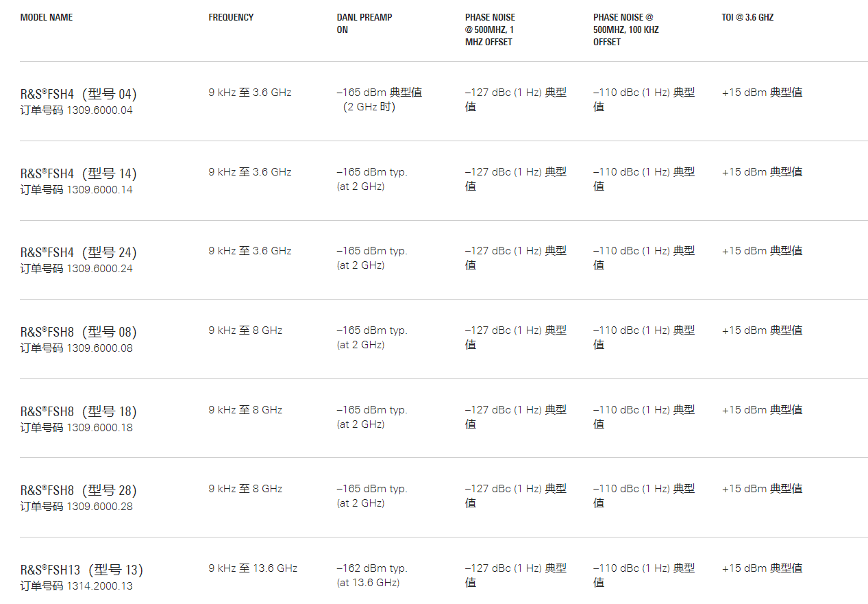Click order number 1309.6000.18
868x604 pixels.
99,428
